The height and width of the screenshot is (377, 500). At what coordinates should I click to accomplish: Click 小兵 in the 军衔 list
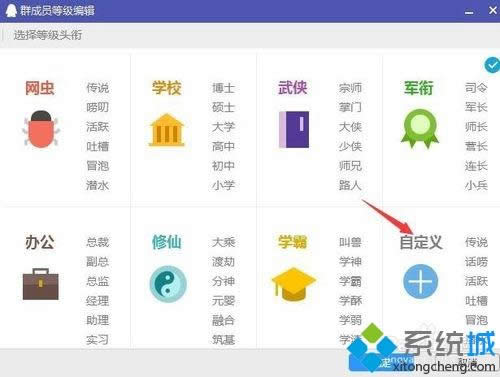point(476,185)
